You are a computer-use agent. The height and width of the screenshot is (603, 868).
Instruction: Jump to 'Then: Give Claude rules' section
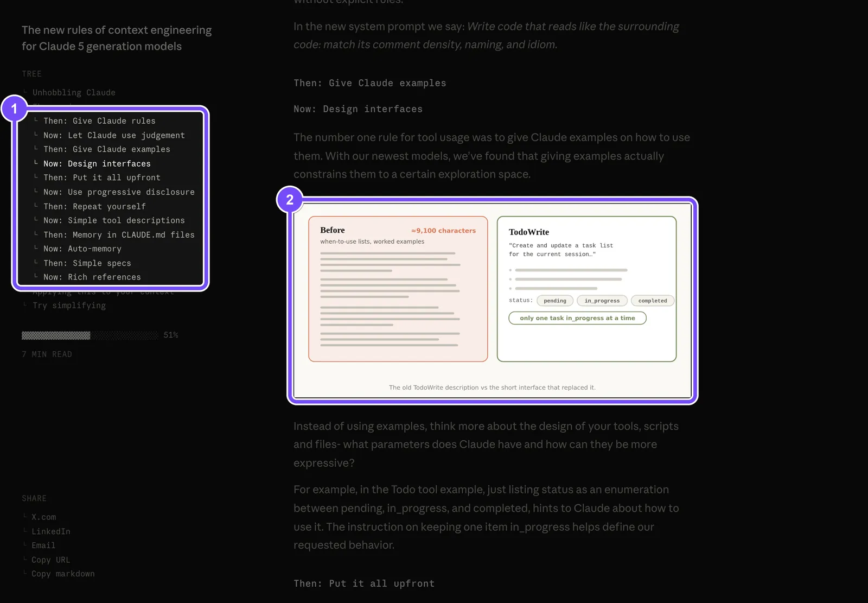(99, 121)
